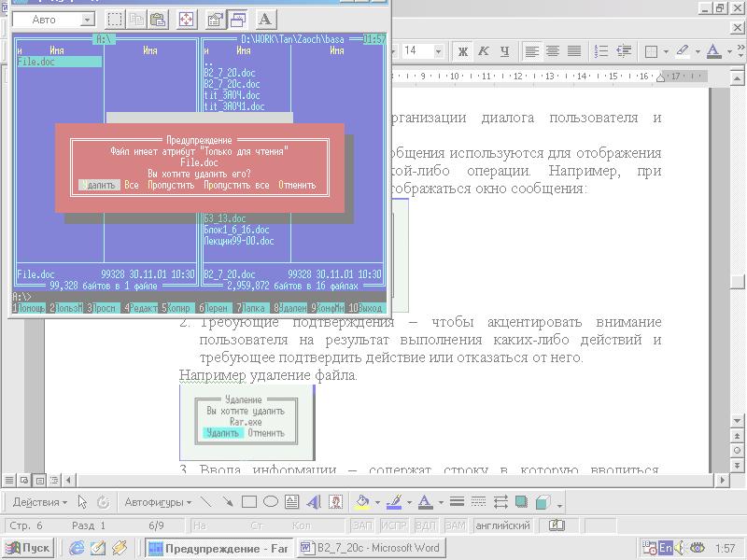Open font color dropdown in formatting toolbar
747x560 pixels.
click(x=729, y=51)
